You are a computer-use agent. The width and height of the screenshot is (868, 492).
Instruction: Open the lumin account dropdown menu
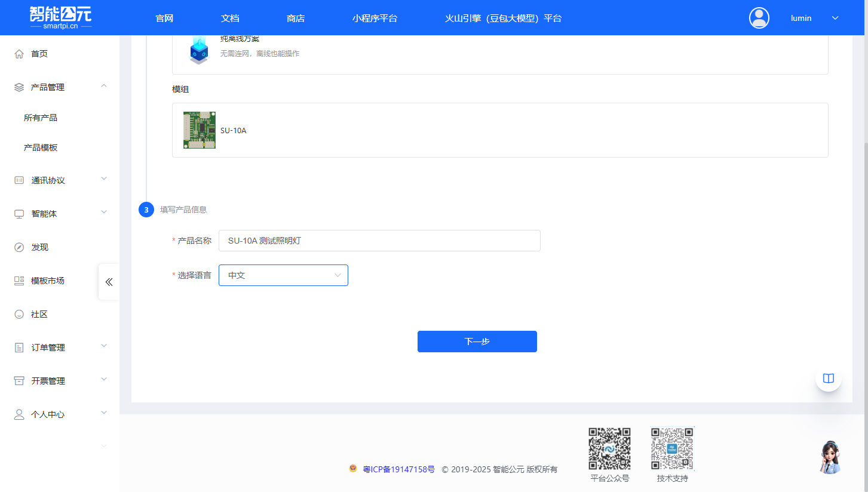(835, 17)
